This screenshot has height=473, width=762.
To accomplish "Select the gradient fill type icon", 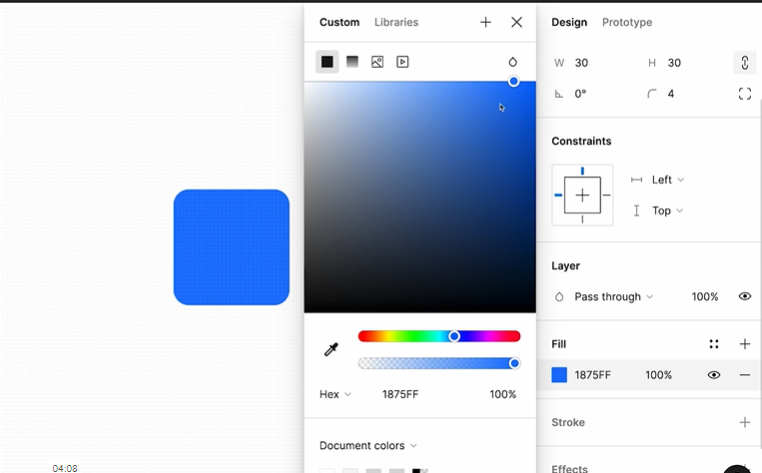I will point(352,62).
